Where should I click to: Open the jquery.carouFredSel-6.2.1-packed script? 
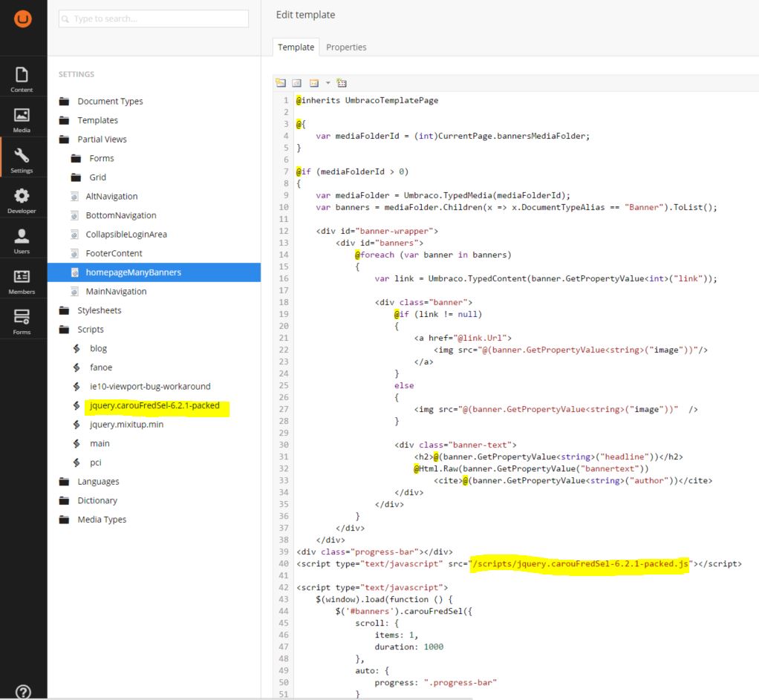coord(154,405)
